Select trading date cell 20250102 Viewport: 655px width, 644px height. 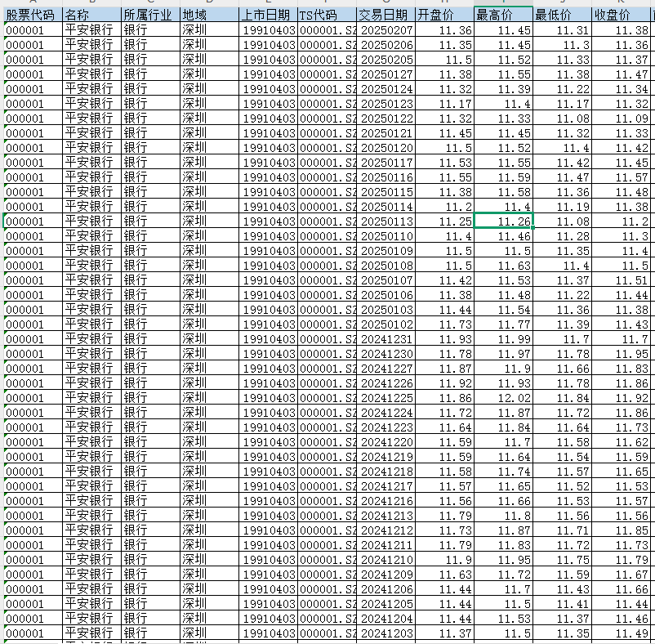click(x=386, y=324)
